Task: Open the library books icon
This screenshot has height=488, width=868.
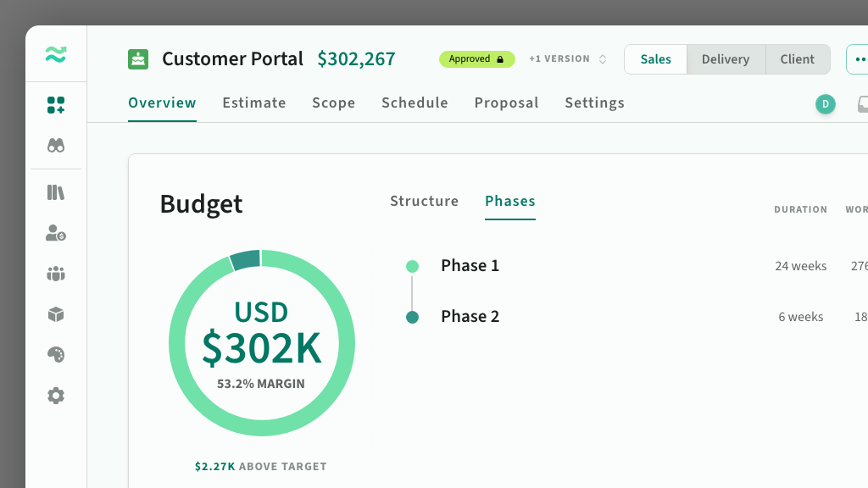Action: [56, 192]
